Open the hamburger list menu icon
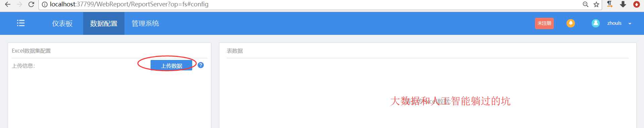The width and height of the screenshot is (644, 128). 21,23
